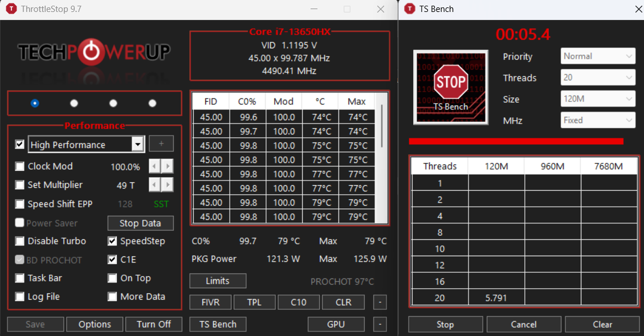
Task: Open the MHz dropdown in TS Bench
Action: 598,120
